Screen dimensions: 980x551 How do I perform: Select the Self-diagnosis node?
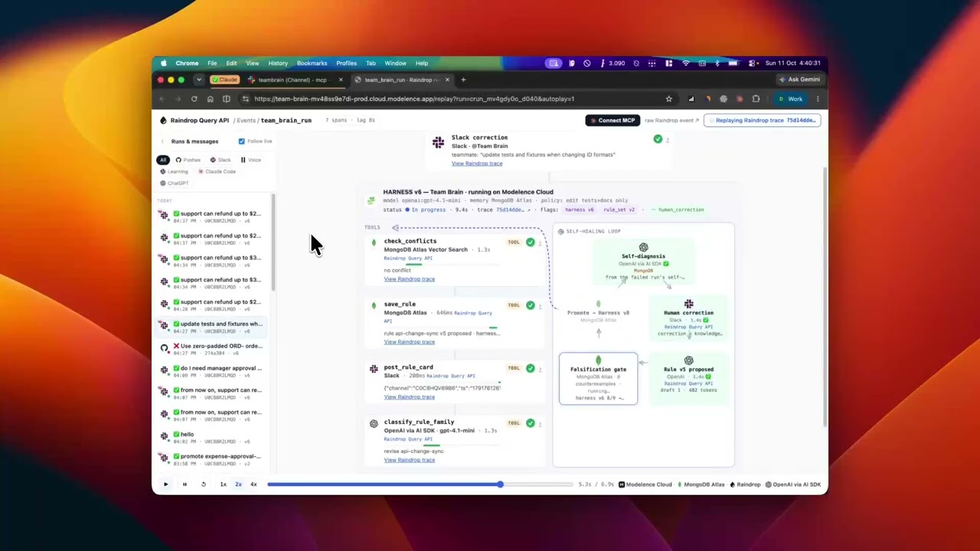click(x=643, y=262)
